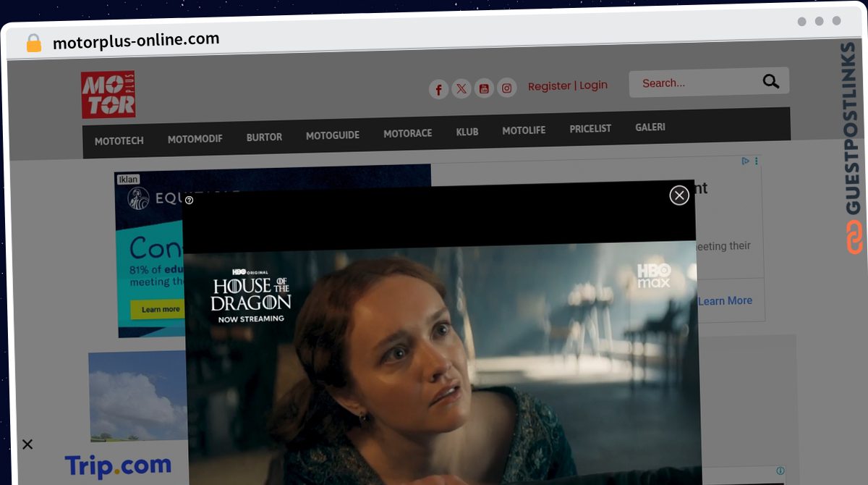Click the search magnifier icon
868x485 pixels.
(x=770, y=82)
